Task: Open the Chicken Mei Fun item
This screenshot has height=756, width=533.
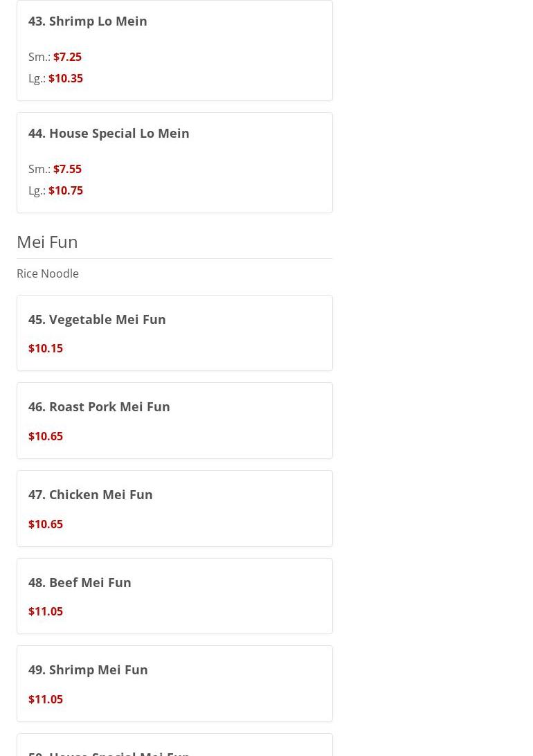Action: pos(91,494)
